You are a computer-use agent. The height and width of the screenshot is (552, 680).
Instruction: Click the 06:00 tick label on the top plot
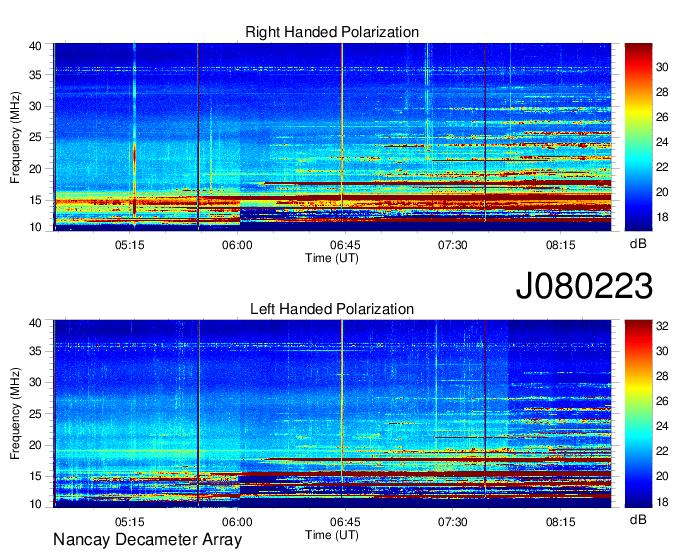237,245
